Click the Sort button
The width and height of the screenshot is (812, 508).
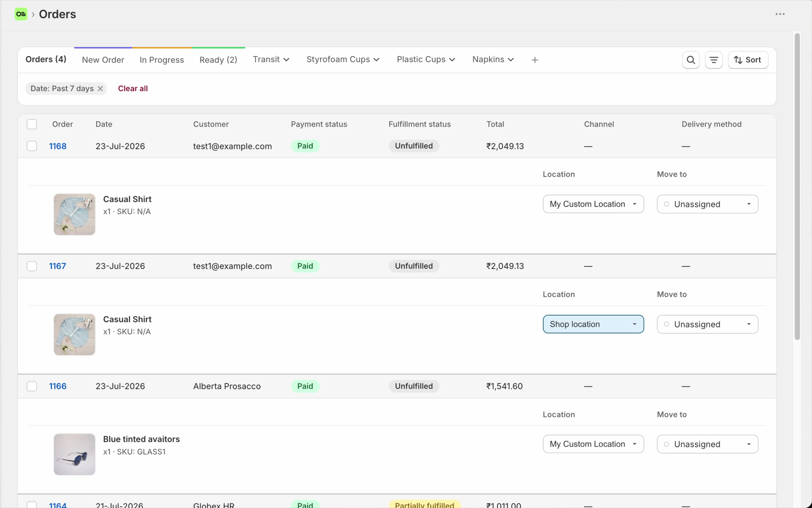[x=748, y=60]
